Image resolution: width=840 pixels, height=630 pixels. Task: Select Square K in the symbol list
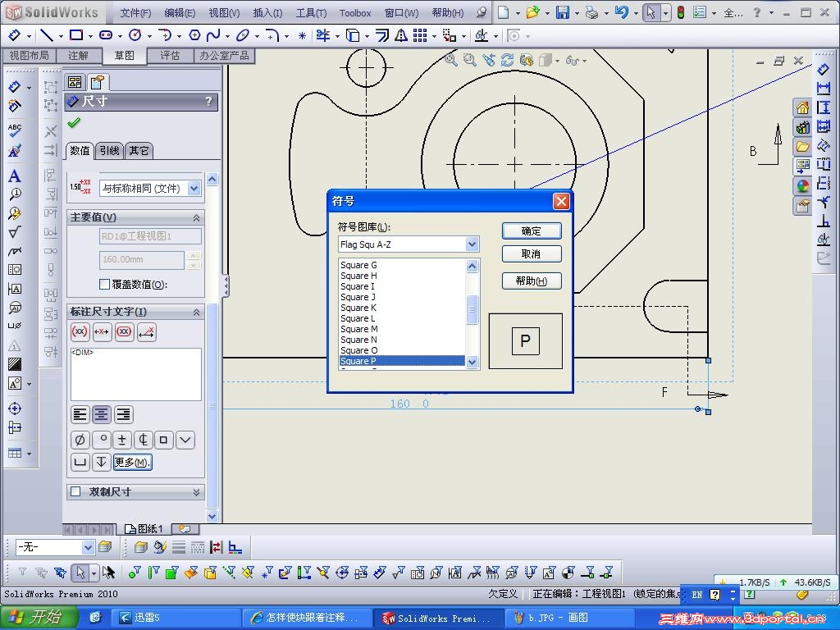(x=358, y=308)
